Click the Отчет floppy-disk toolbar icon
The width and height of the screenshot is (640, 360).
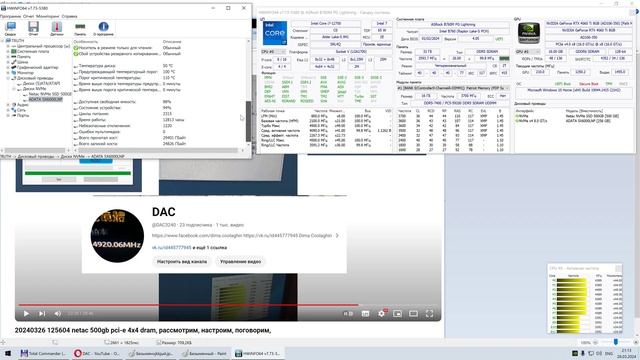point(33,29)
